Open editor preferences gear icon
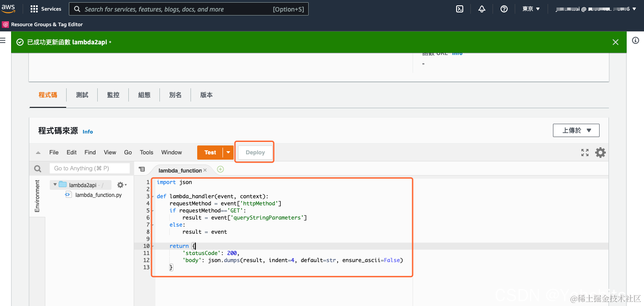The height and width of the screenshot is (306, 644). click(x=600, y=153)
